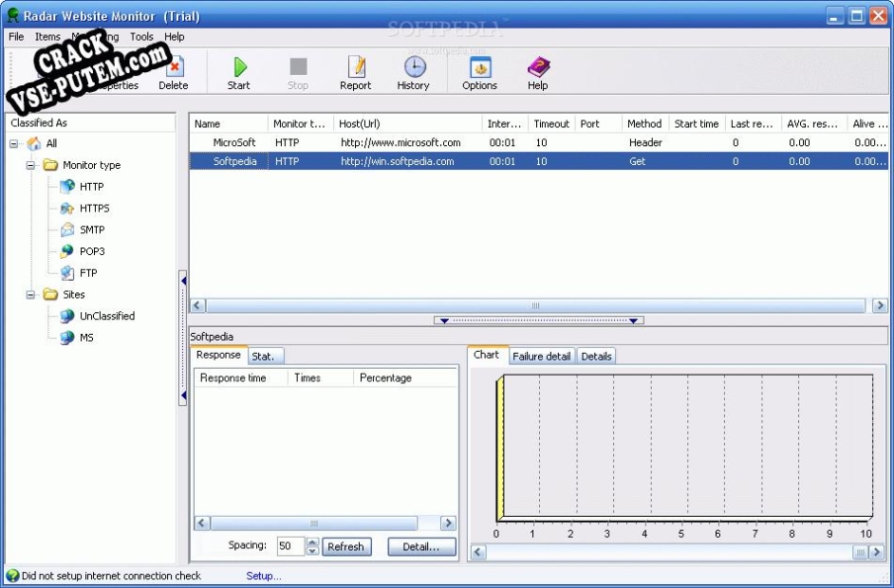Click the Percentage column header

(405, 378)
